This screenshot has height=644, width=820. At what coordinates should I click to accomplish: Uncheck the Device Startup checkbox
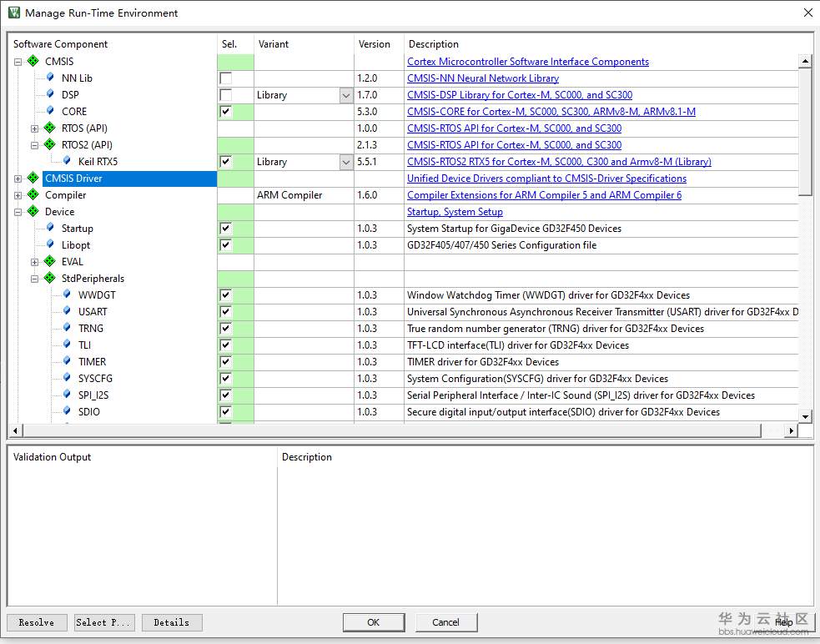tap(225, 228)
